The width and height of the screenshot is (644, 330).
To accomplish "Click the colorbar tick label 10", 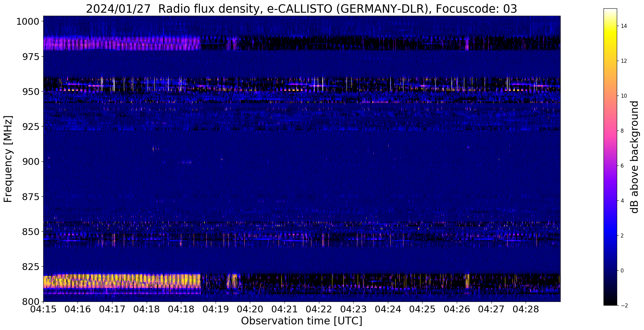I will pos(624,96).
